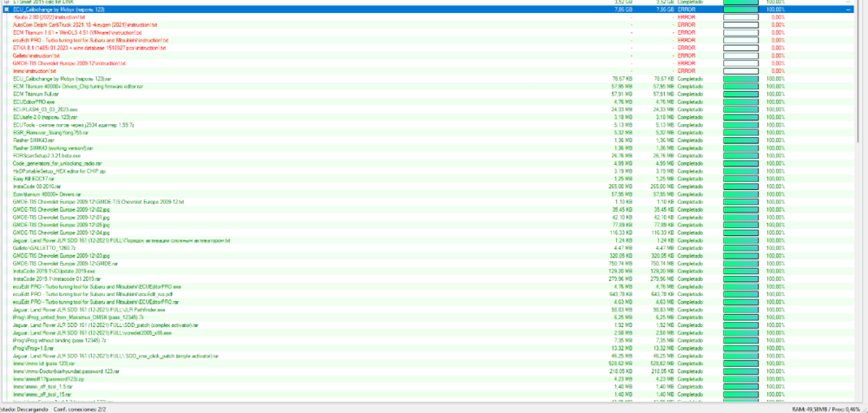Click the empty progress bar of the Galletto instruction row

point(740,56)
